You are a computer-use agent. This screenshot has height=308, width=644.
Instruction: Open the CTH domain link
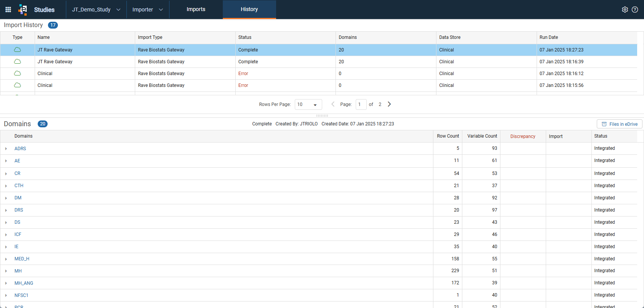tap(19, 186)
